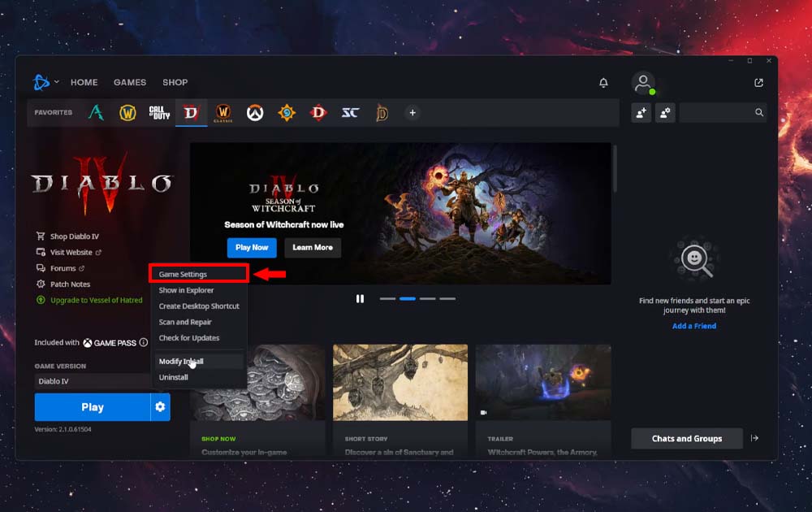Open Overwatch from the favorites bar
The width and height of the screenshot is (812, 512).
pos(255,112)
